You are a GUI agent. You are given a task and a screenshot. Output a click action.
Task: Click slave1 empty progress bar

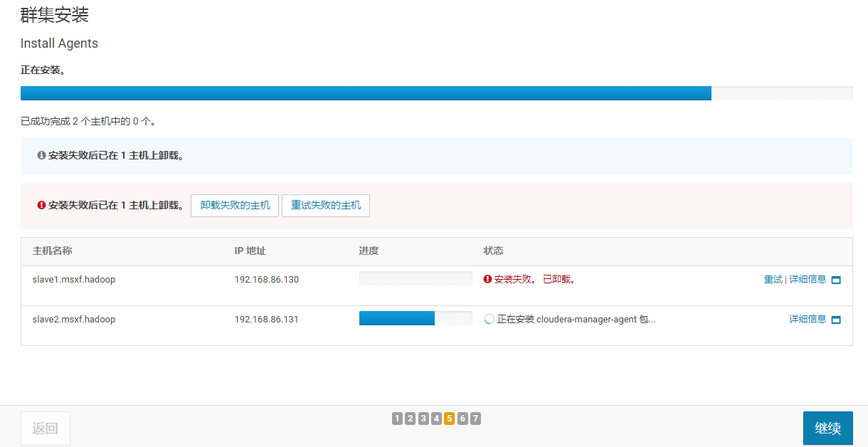pyautogui.click(x=416, y=278)
